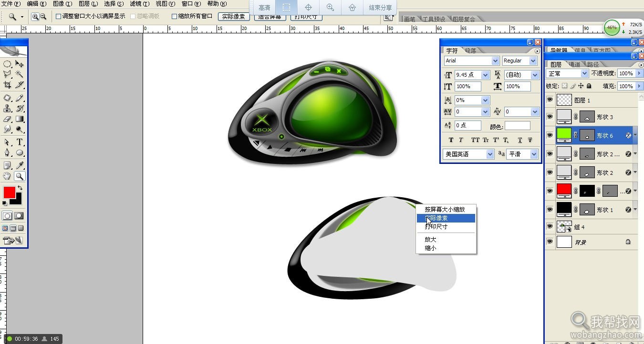Screen dimensions: 644x344
Task: Click the 实际像素 button in options bar
Action: point(234,16)
